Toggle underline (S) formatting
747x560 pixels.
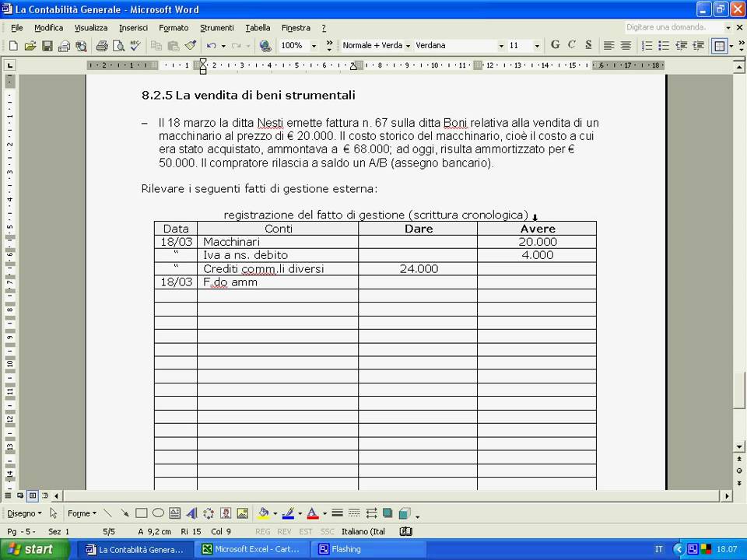click(588, 45)
